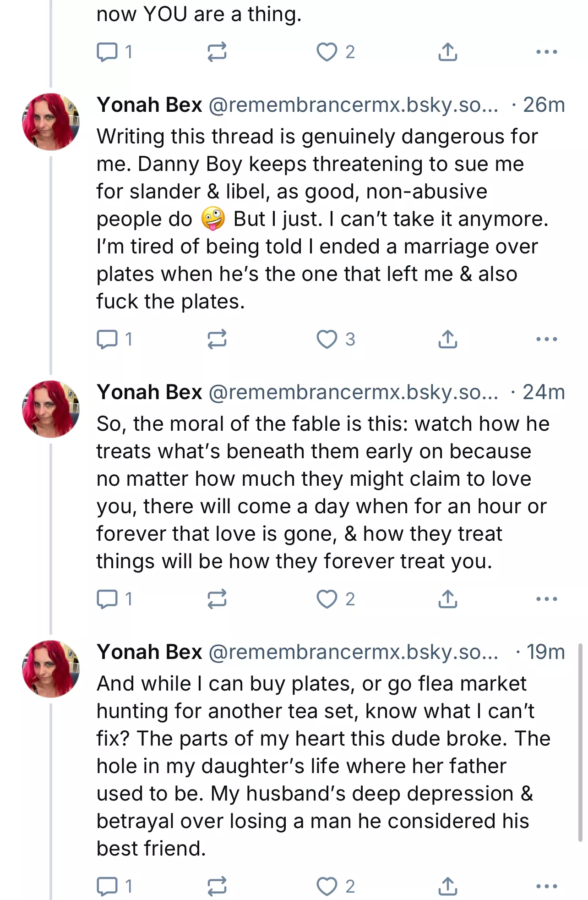
Task: Open more options on the 24m post
Action: [x=546, y=599]
